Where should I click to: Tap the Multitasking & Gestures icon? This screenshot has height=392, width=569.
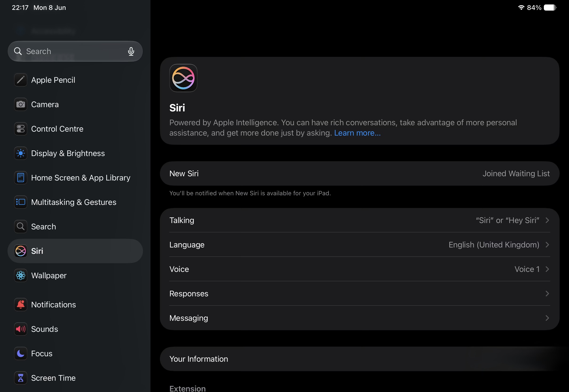[21, 202]
